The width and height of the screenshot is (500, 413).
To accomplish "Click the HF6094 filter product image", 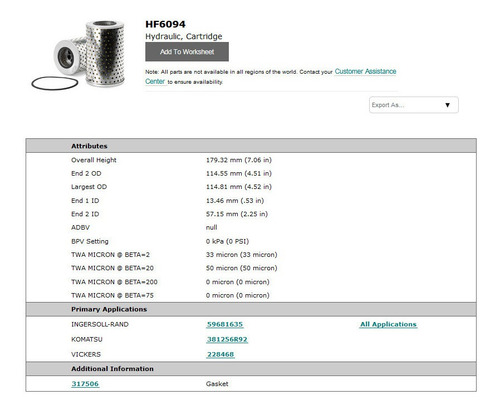I will pos(79,55).
